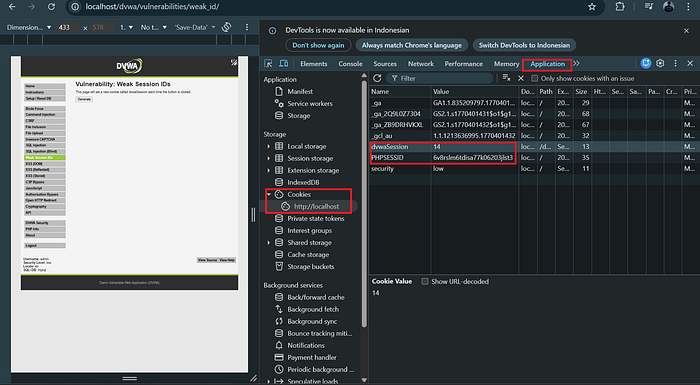Close the DevTools panel
This screenshot has height=385, width=700.
tap(690, 63)
